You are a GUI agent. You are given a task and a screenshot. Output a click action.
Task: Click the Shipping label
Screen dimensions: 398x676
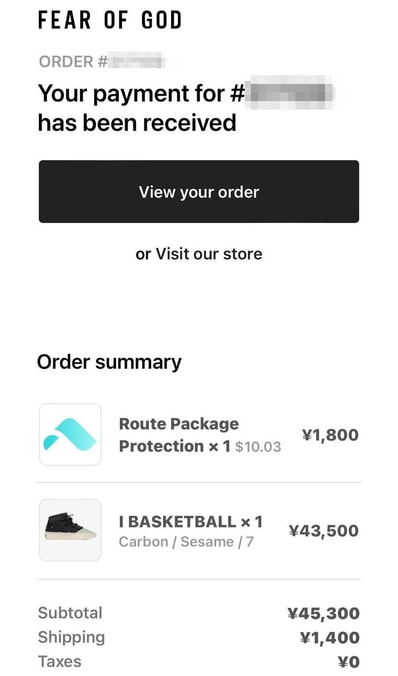(x=72, y=637)
